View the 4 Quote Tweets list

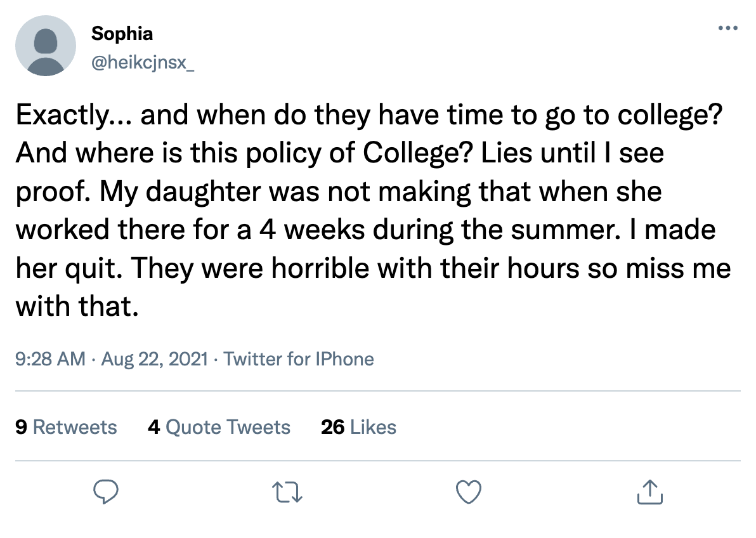(219, 427)
